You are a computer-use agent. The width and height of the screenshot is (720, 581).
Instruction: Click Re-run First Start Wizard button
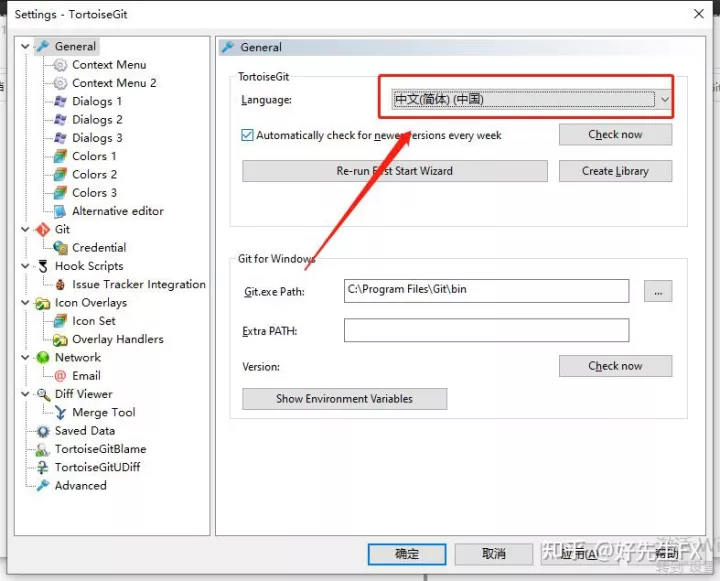click(395, 171)
